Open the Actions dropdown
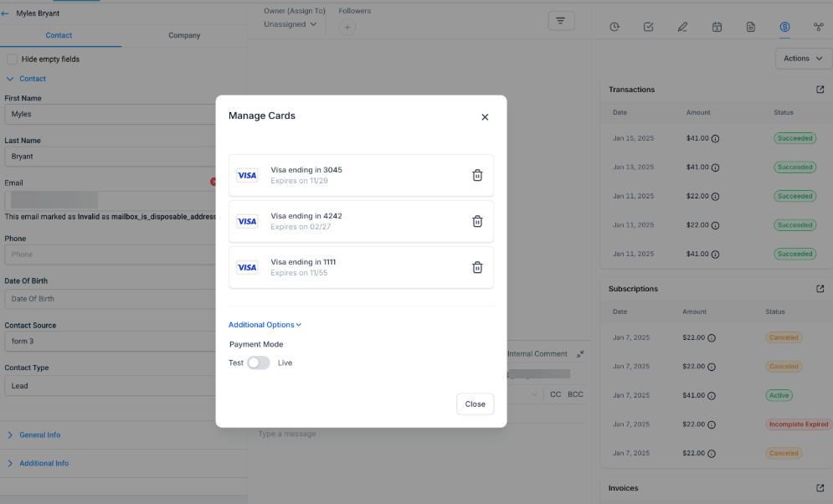Screen dimensions: 833x504 [803, 59]
